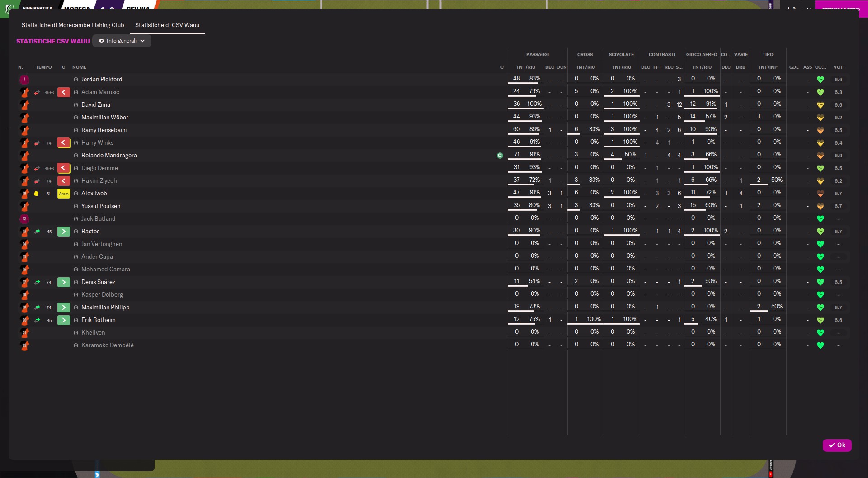Open Bastos player profile
The image size is (868, 478).
90,231
